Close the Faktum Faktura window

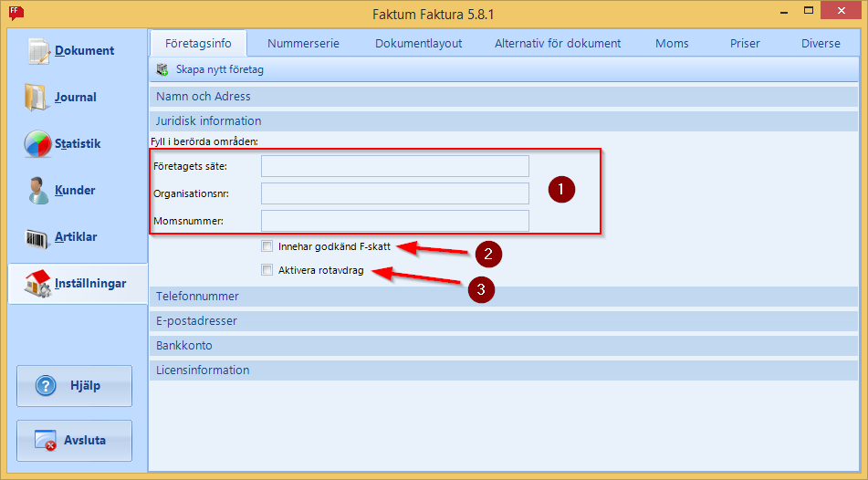point(841,11)
